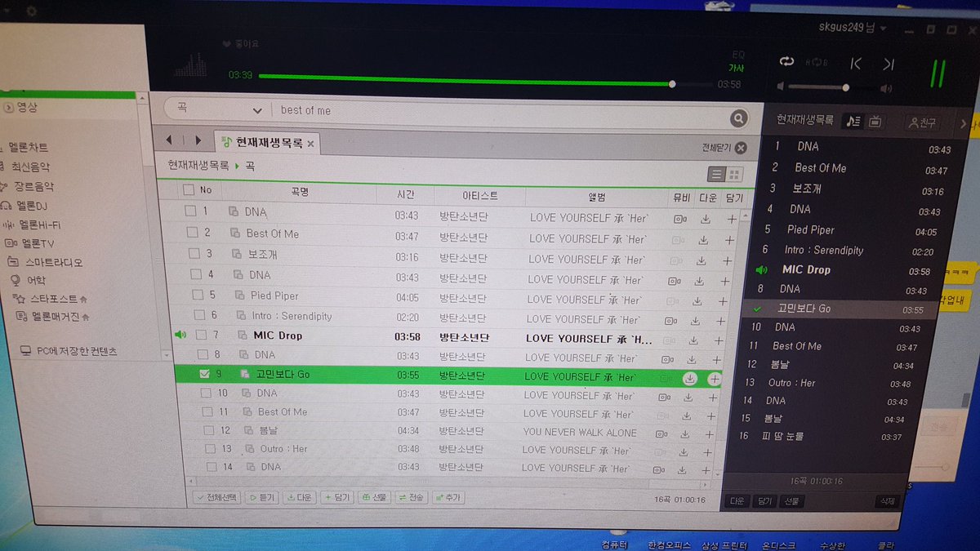The width and height of the screenshot is (980, 551).
Task: Toggle the select-all checkbox in No header
Action: (x=189, y=190)
